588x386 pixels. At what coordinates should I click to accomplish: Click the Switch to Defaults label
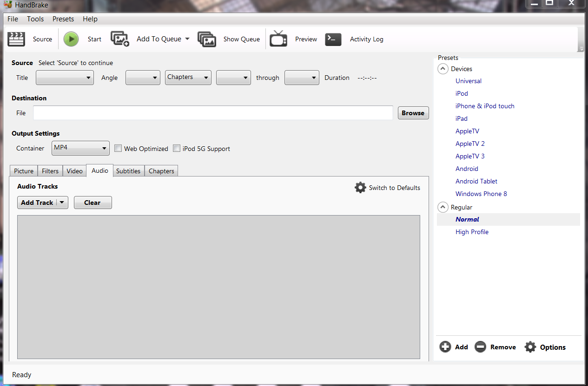pyautogui.click(x=395, y=188)
